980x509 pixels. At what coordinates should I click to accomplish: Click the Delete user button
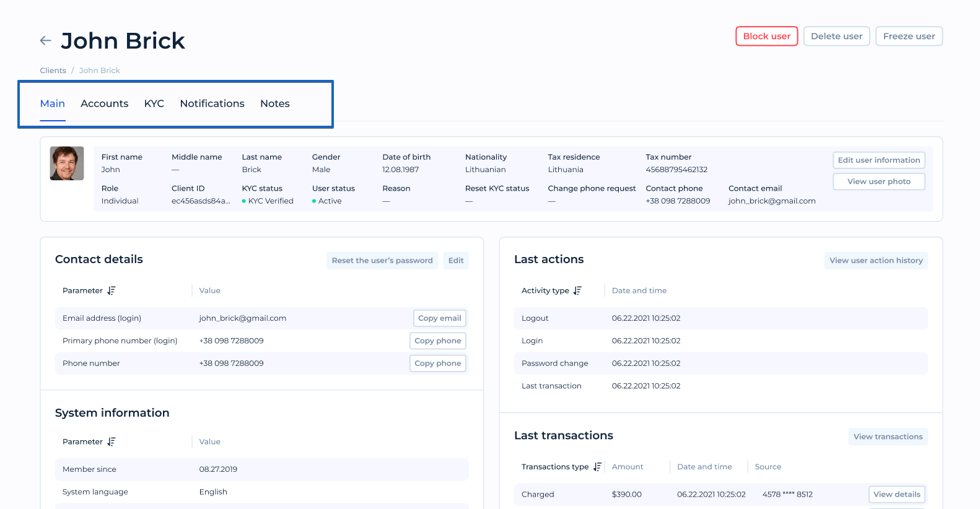coord(837,36)
